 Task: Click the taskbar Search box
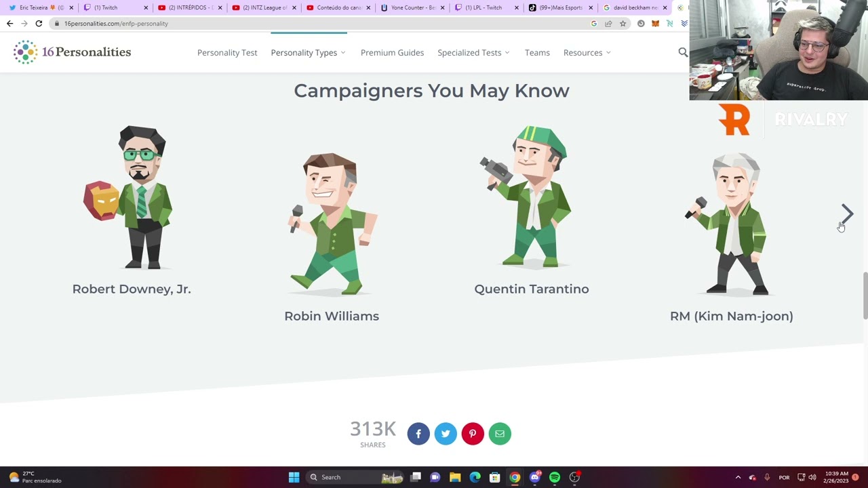tap(353, 477)
